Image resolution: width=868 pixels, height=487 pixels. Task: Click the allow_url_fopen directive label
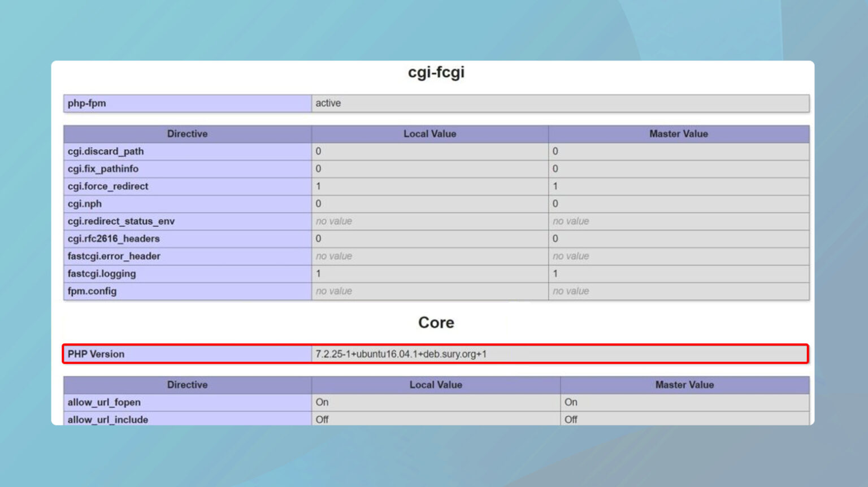coord(103,402)
